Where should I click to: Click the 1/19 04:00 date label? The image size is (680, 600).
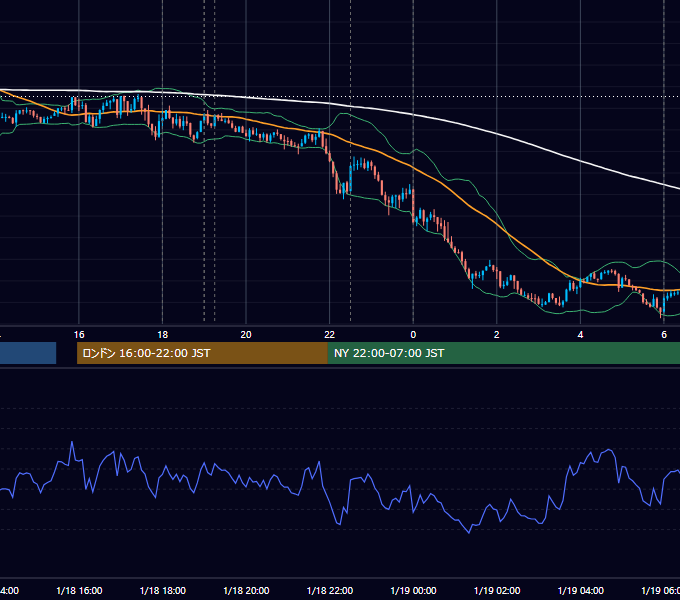581,590
